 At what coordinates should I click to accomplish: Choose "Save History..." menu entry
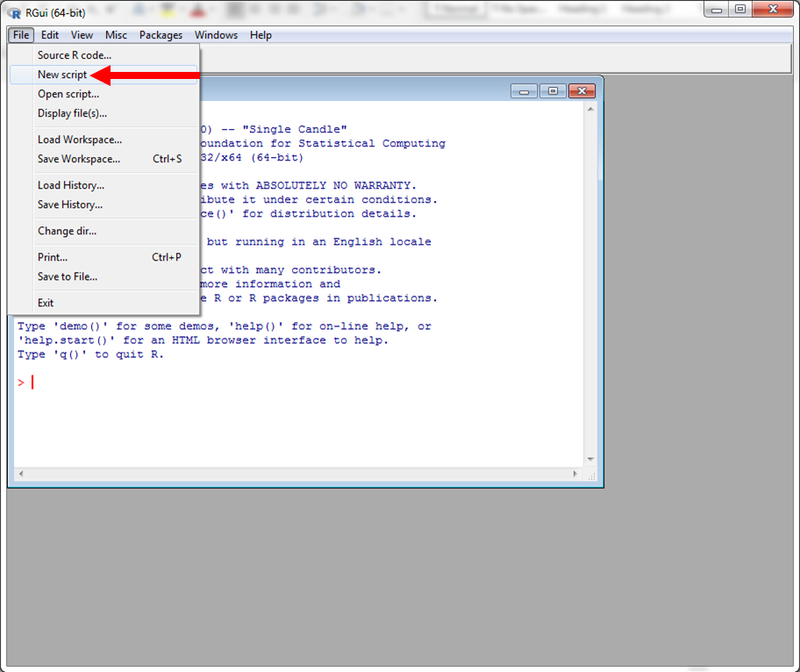[x=72, y=204]
